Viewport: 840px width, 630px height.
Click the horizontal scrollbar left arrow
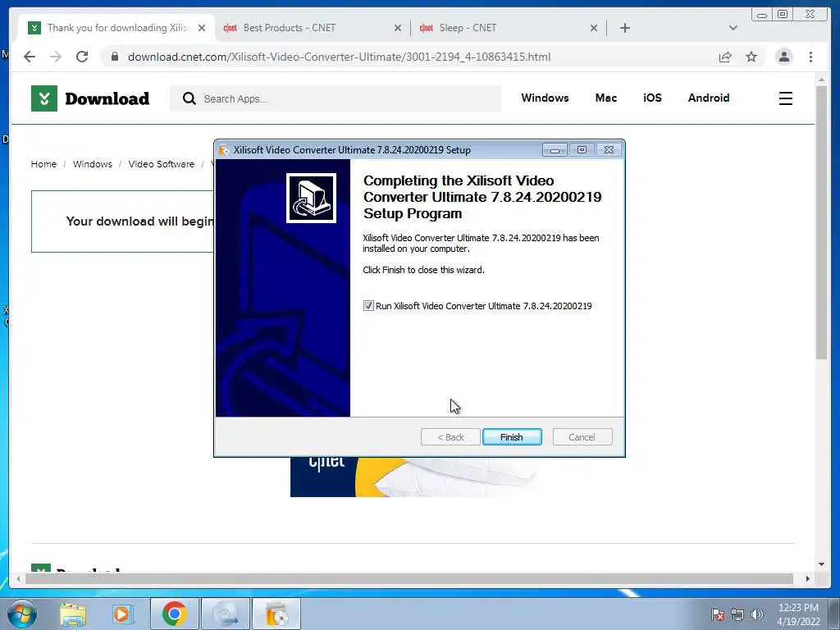point(19,578)
